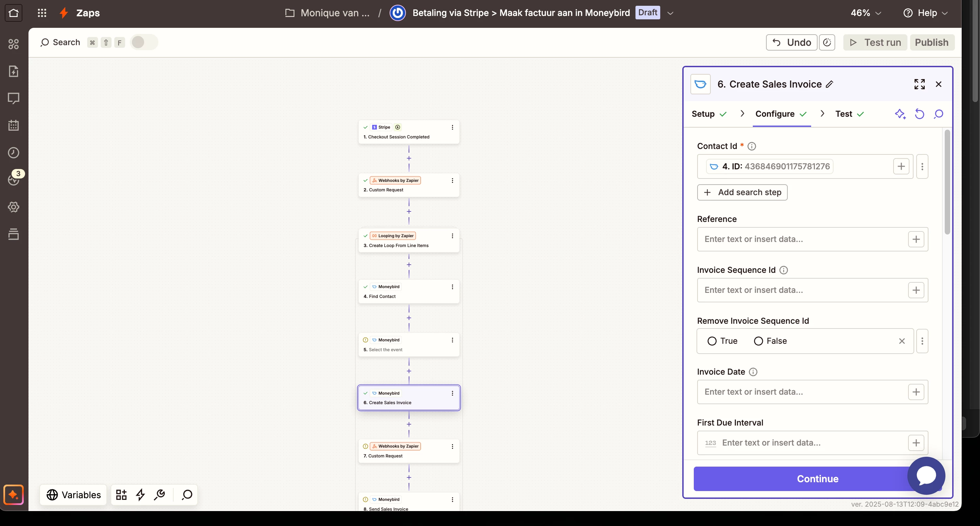Screen dimensions: 980x526
Task: Switch to the Setup tab
Action: tap(709, 114)
